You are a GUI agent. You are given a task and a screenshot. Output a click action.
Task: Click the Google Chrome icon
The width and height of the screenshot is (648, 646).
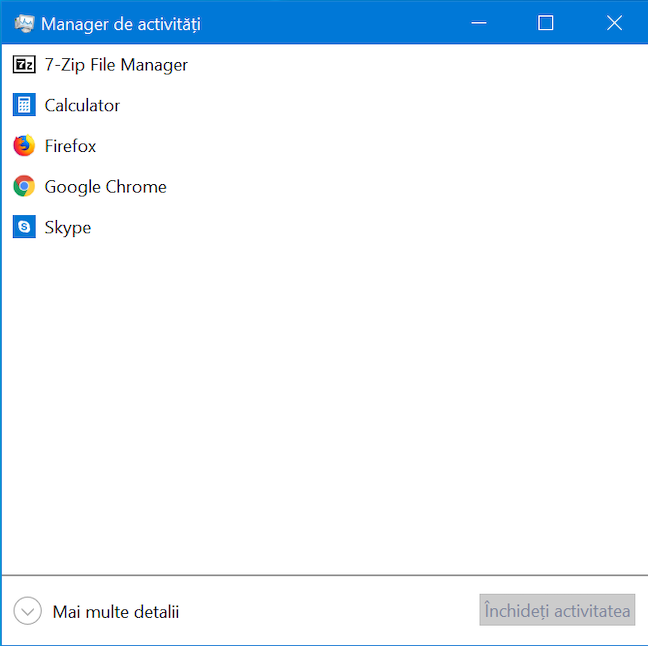[x=24, y=186]
